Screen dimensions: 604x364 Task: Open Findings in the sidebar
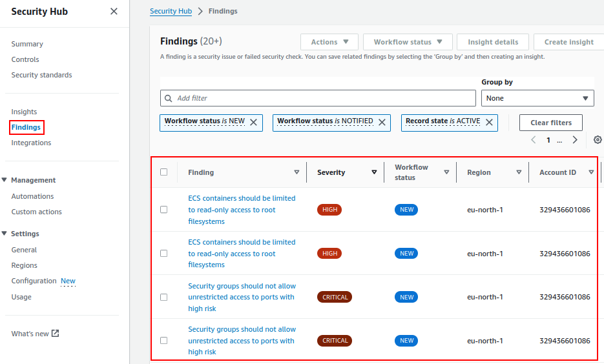coord(26,127)
